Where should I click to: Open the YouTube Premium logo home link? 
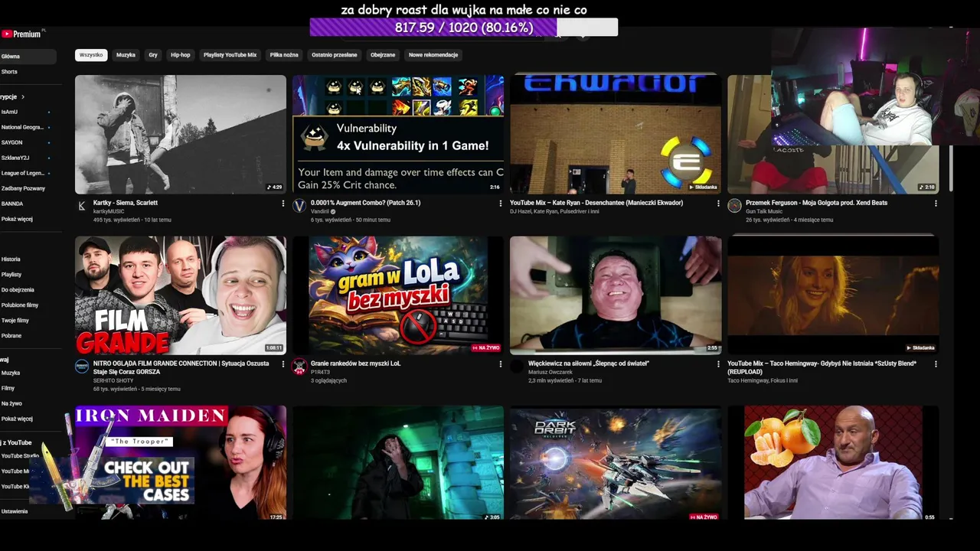[21, 34]
